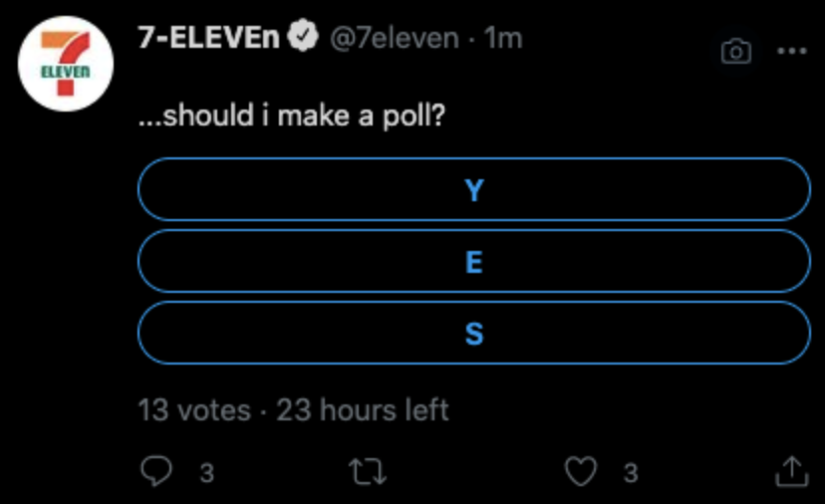This screenshot has height=504, width=825.
Task: Choose poll option S
Action: (473, 334)
